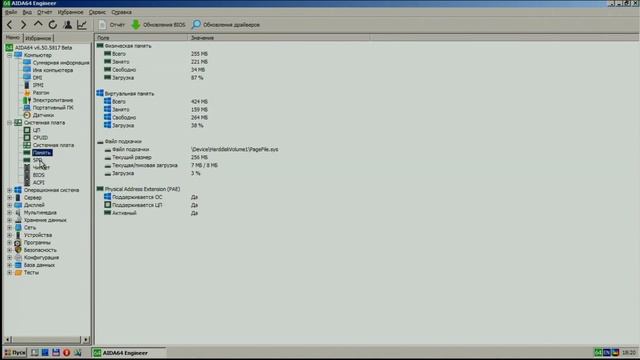Screen dimensions: 640x360
Task: Click the Разгон icon in tree
Action: [x=27, y=93]
